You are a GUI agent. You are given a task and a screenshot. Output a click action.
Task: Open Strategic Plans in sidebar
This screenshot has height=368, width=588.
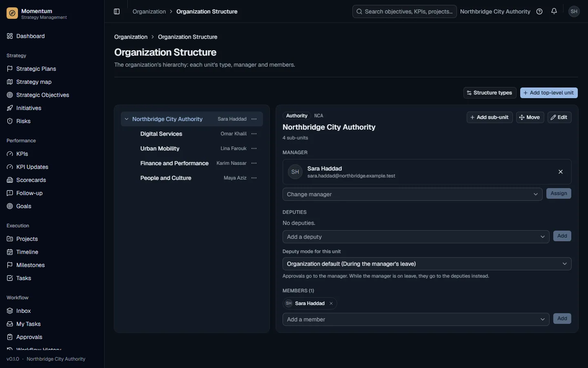[x=52, y=69]
